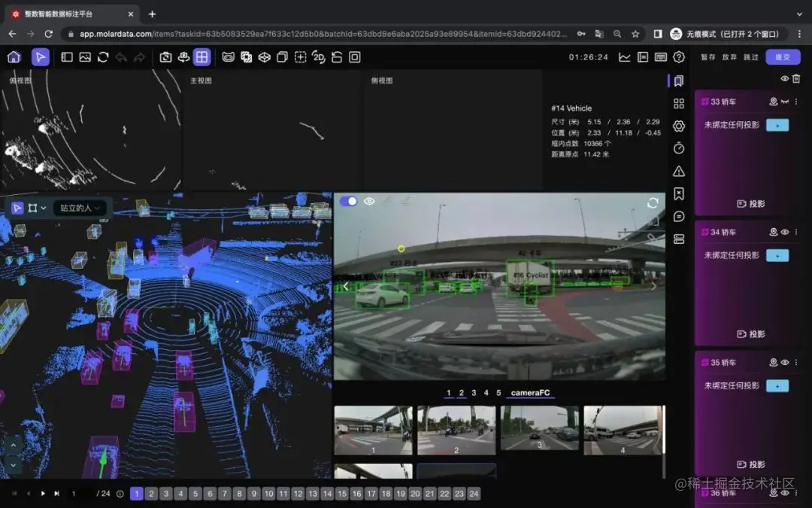Hide object 34 轿车 with eye icon
Image resolution: width=812 pixels, height=508 pixels.
tap(785, 233)
